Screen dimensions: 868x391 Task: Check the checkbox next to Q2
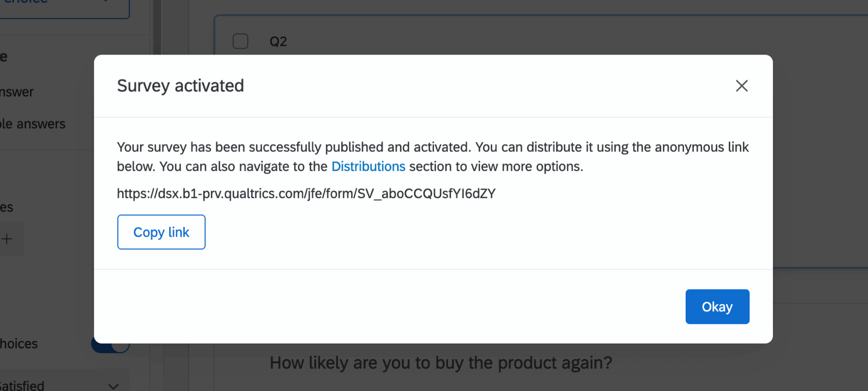(240, 41)
